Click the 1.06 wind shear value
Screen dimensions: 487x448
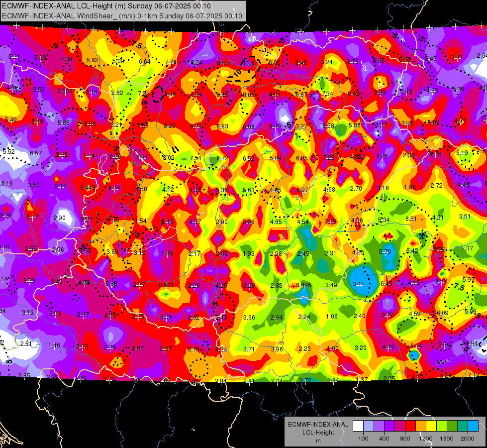(x=332, y=317)
